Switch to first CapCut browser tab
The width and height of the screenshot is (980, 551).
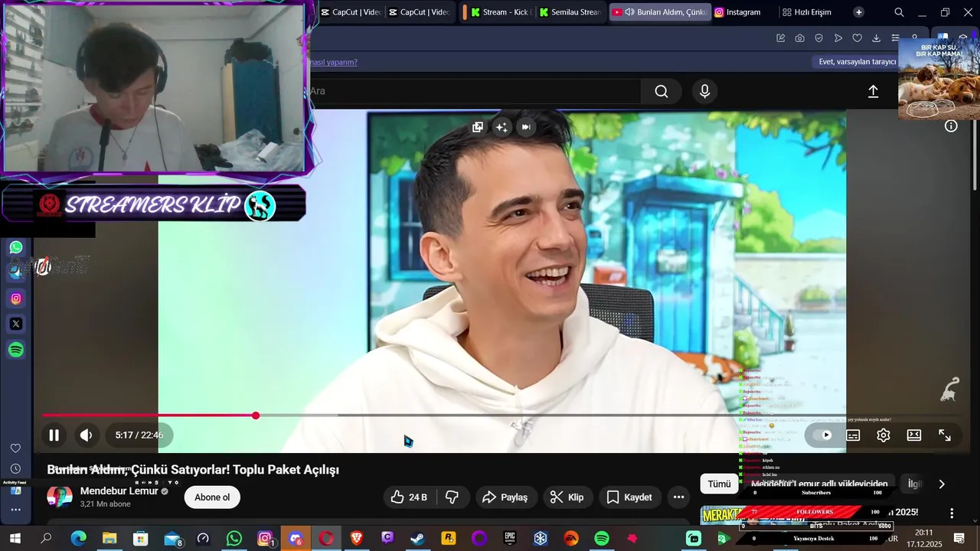(351, 12)
